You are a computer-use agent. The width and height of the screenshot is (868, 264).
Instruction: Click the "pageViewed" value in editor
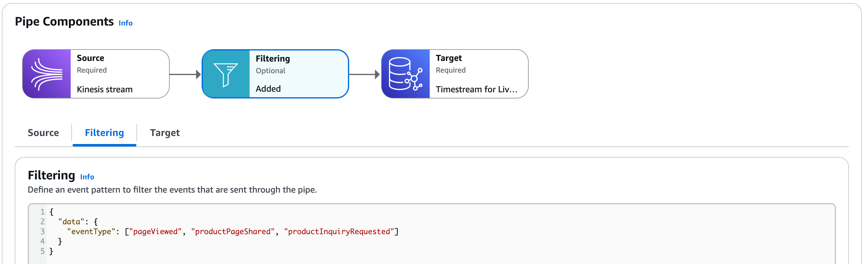coord(155,232)
